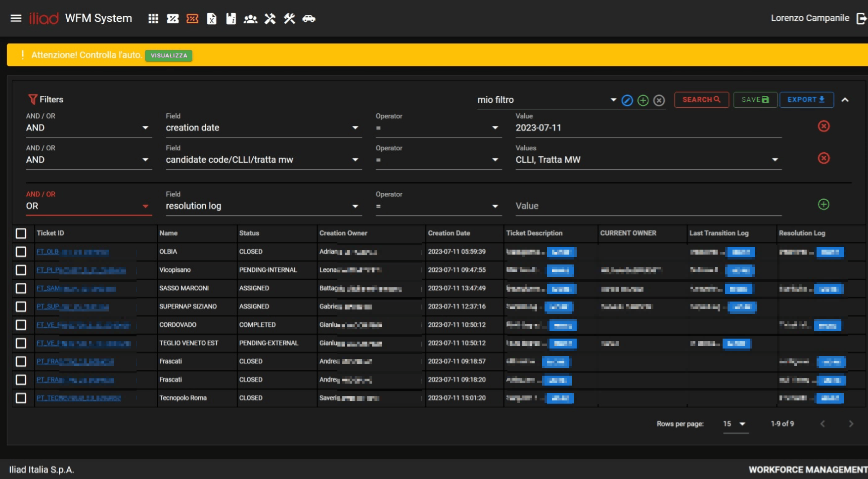Open the people group icon in header
This screenshot has height=479, width=868.
[250, 19]
